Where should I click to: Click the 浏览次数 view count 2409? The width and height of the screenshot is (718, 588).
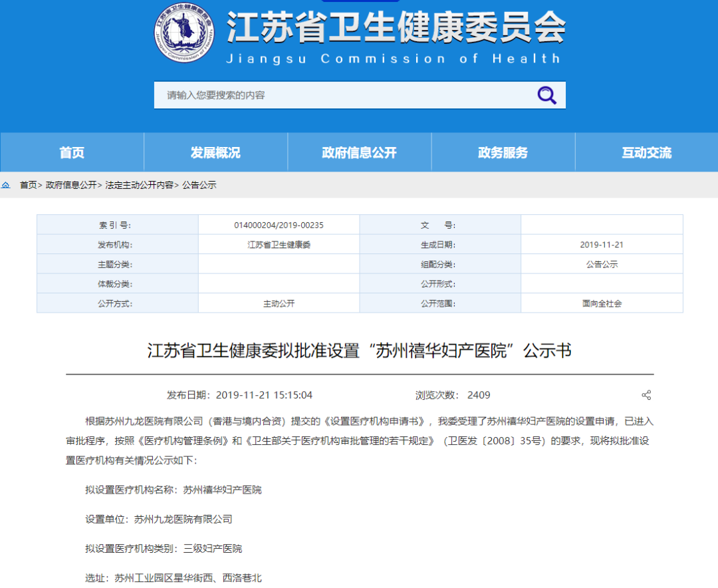(479, 395)
